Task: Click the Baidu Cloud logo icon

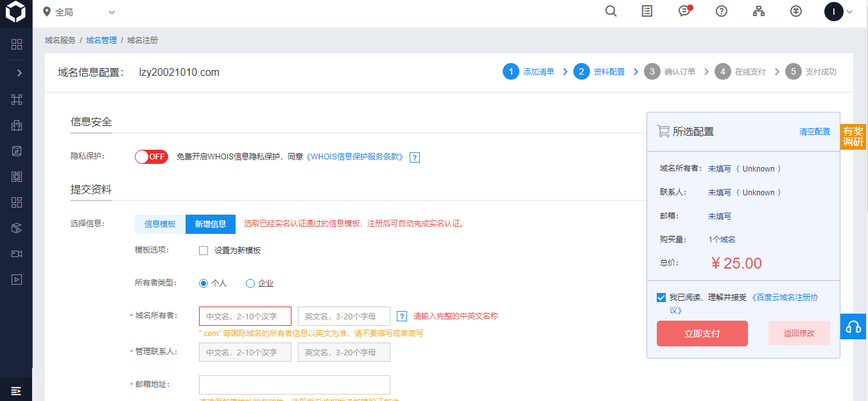Action: [x=15, y=12]
